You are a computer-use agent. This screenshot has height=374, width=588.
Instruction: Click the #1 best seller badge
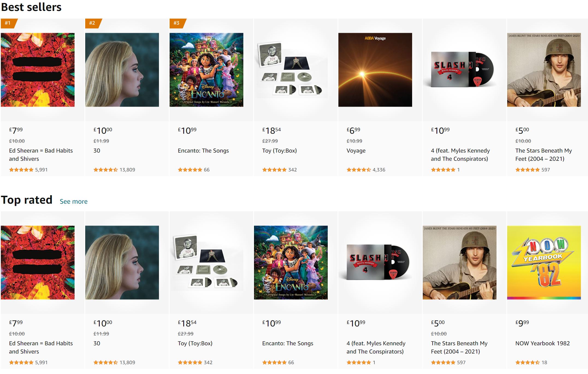click(x=8, y=23)
